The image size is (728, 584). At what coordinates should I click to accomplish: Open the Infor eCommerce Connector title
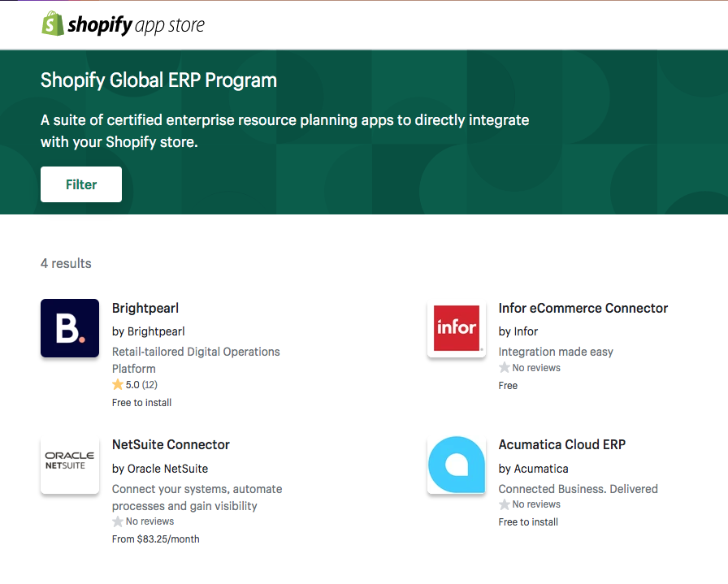(x=583, y=309)
